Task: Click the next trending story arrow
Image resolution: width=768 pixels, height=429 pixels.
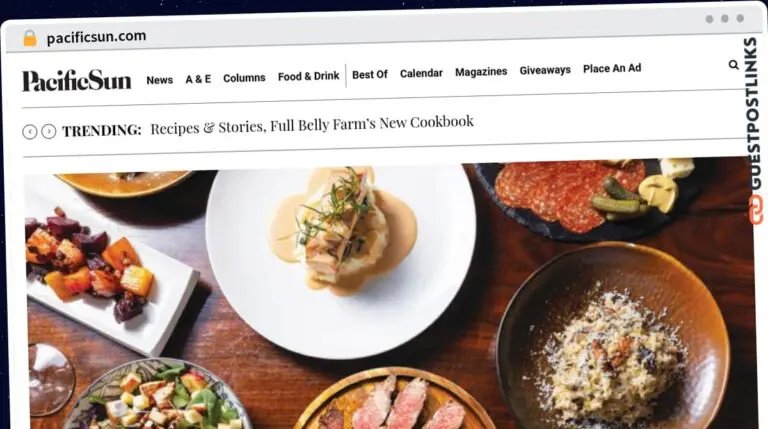Action: point(48,131)
